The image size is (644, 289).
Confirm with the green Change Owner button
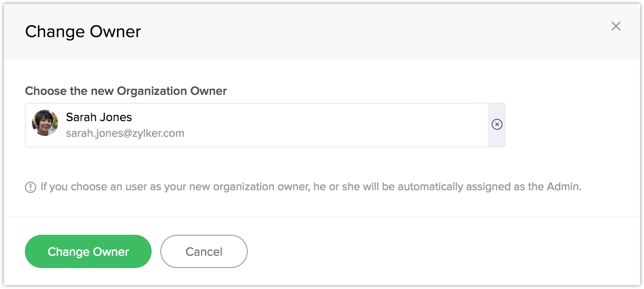point(88,251)
